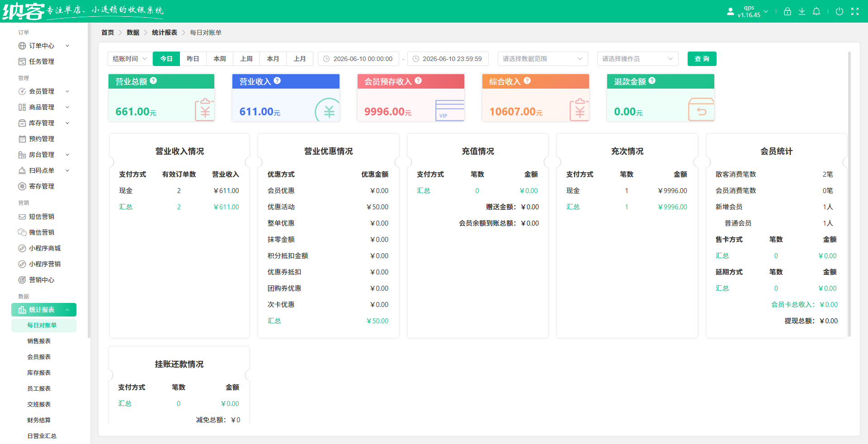Expand the 订单中心 chevron

67,46
